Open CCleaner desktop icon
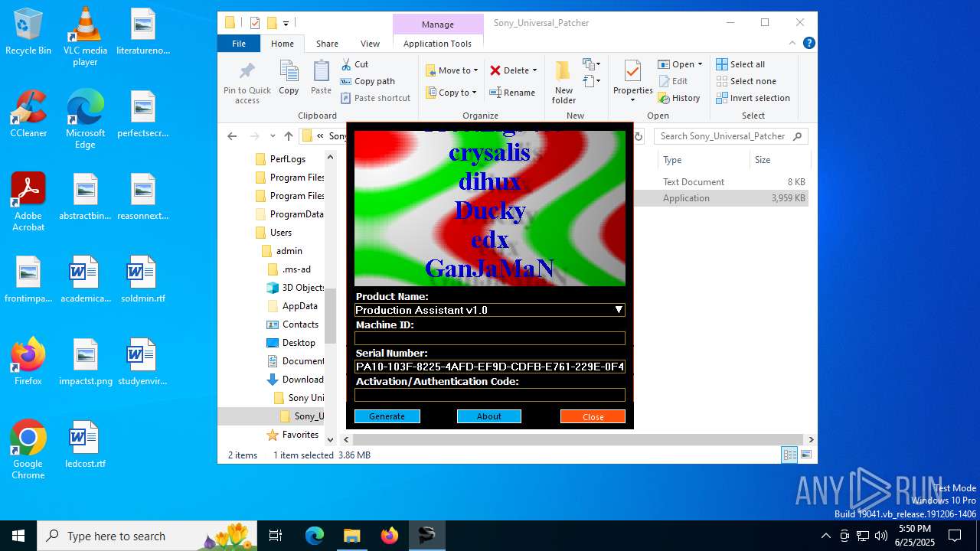Image resolution: width=980 pixels, height=551 pixels. [x=28, y=113]
